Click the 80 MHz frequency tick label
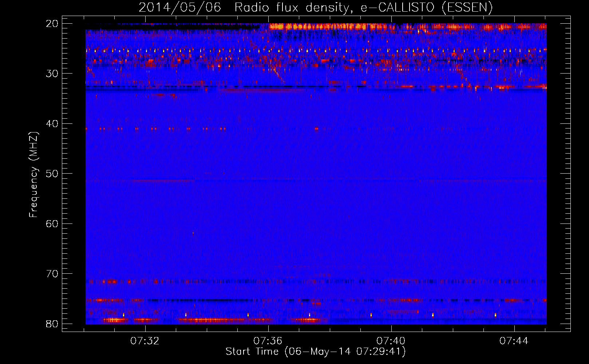The image size is (589, 364). [x=52, y=324]
